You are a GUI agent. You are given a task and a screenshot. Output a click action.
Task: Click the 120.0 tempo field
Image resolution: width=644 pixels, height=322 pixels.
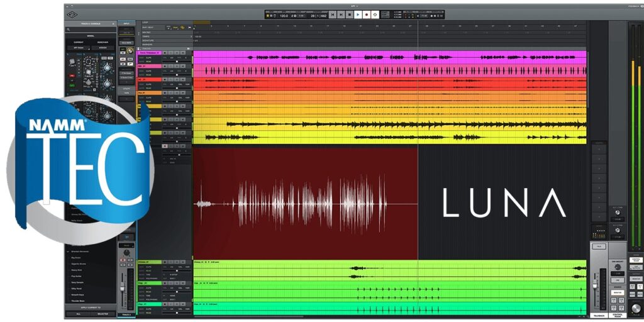[284, 16]
